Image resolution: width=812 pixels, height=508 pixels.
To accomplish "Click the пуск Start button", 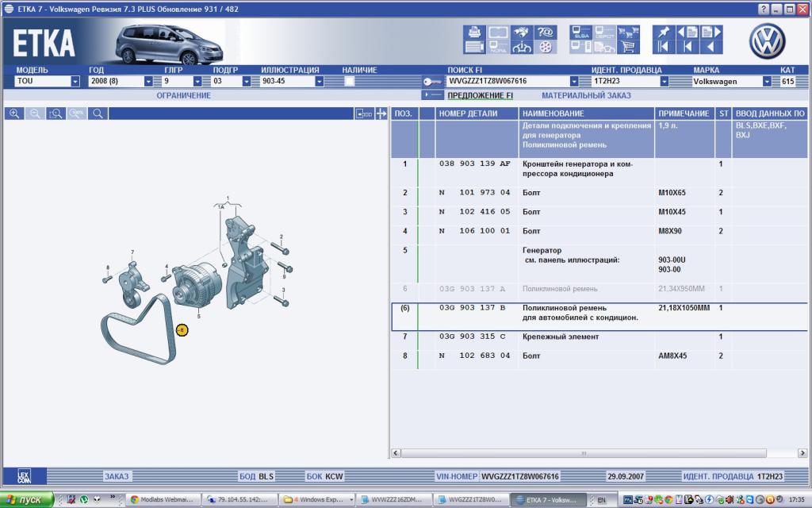I will (x=27, y=500).
